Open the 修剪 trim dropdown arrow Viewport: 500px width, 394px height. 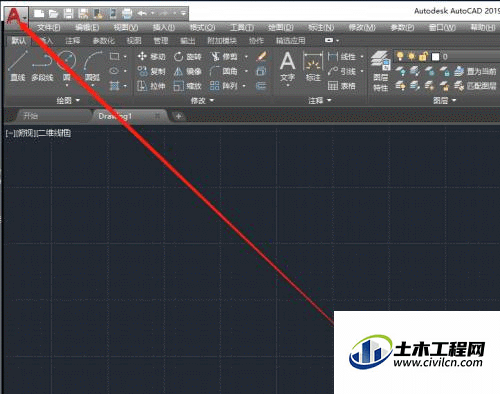coord(247,56)
